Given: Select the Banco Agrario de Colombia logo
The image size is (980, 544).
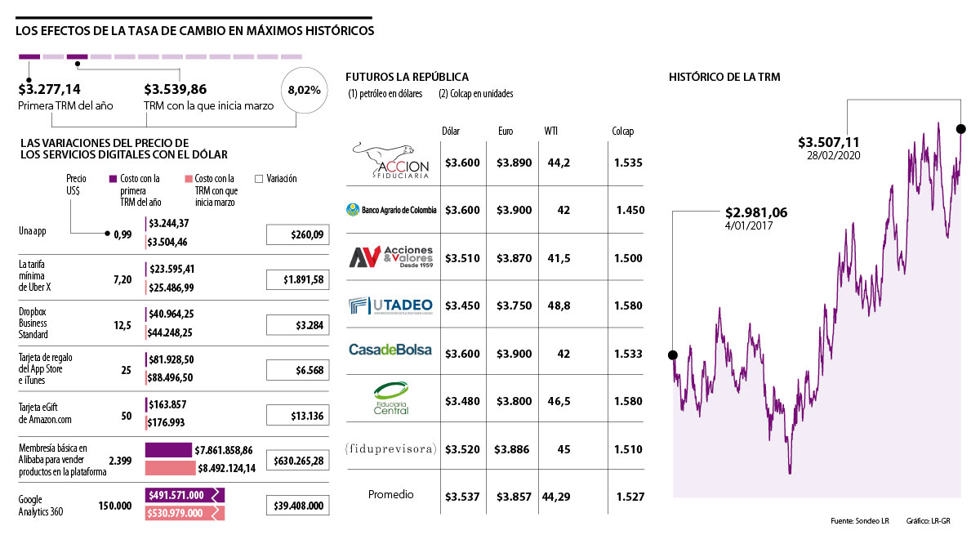Looking at the screenshot, I should pyautogui.click(x=391, y=210).
